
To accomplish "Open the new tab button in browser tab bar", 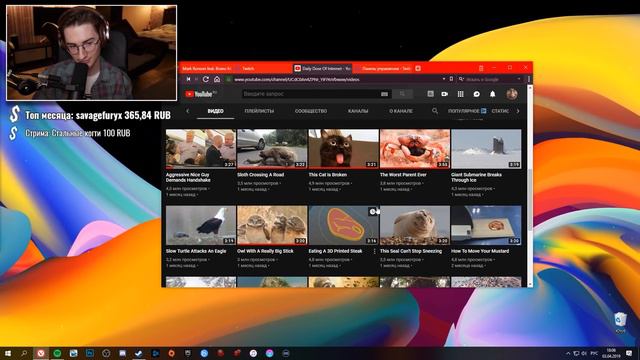I will click(x=418, y=68).
